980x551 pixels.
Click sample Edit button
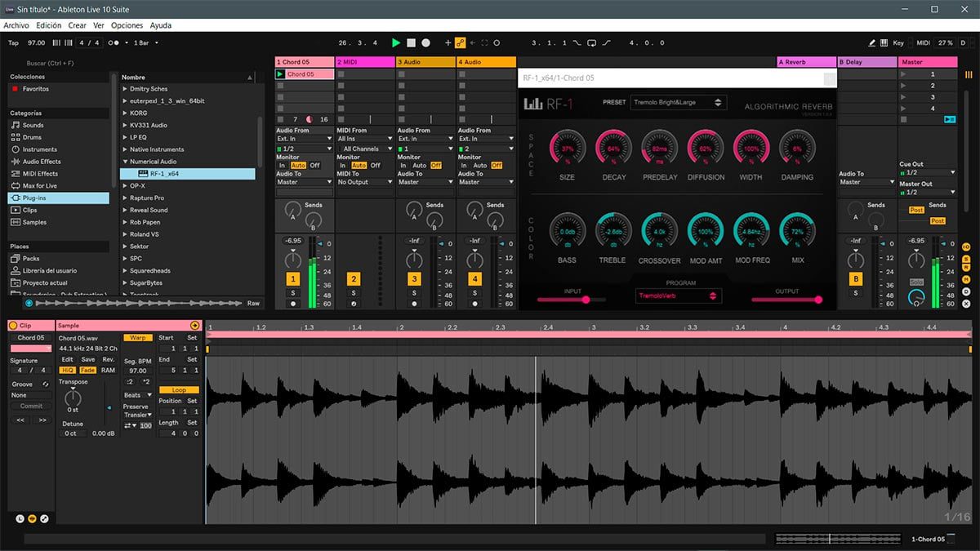tap(67, 359)
